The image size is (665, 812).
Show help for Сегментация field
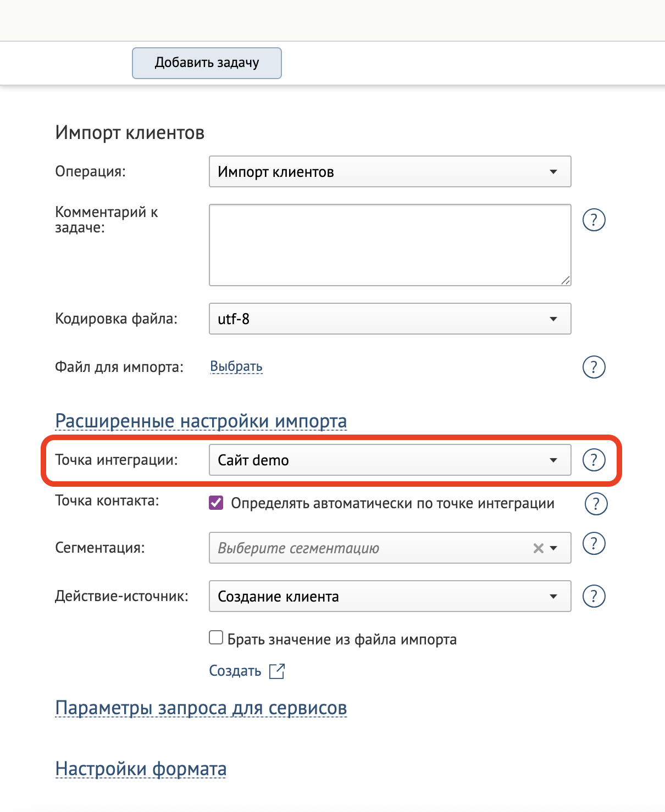tap(594, 544)
